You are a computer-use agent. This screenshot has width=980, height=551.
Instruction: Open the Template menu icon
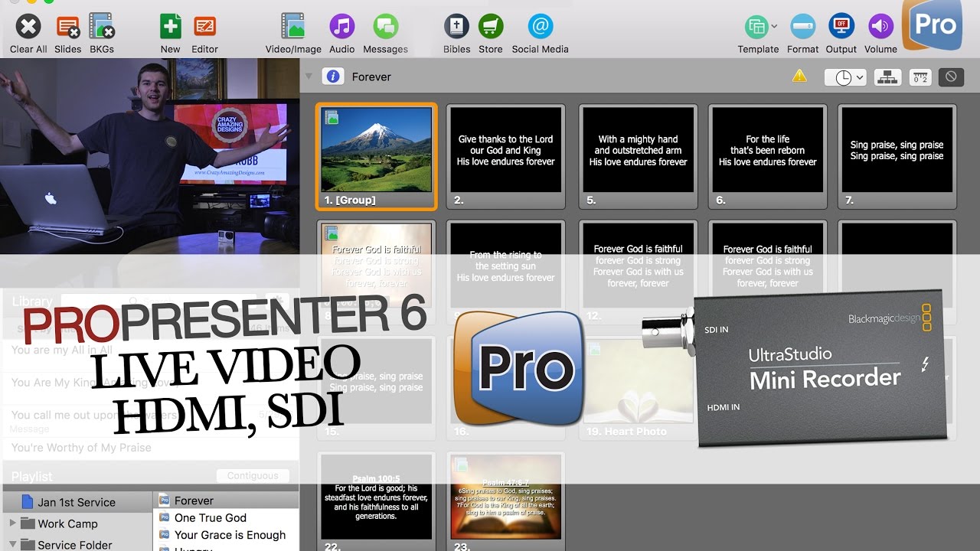tap(756, 27)
